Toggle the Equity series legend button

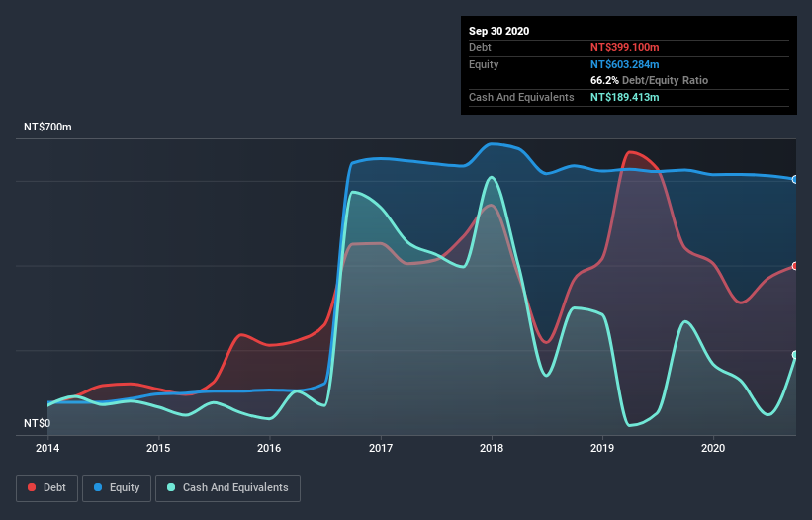pos(117,488)
